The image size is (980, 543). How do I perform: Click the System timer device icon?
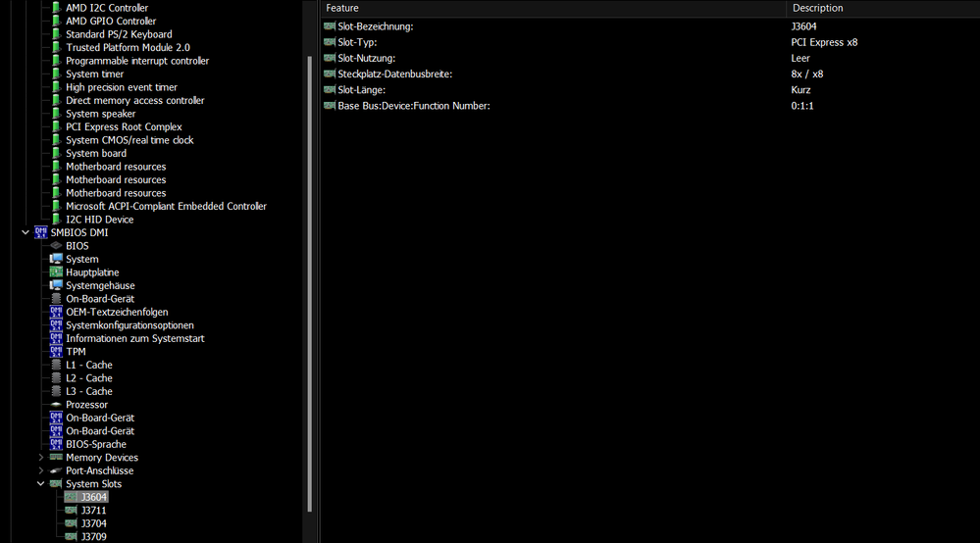point(56,74)
